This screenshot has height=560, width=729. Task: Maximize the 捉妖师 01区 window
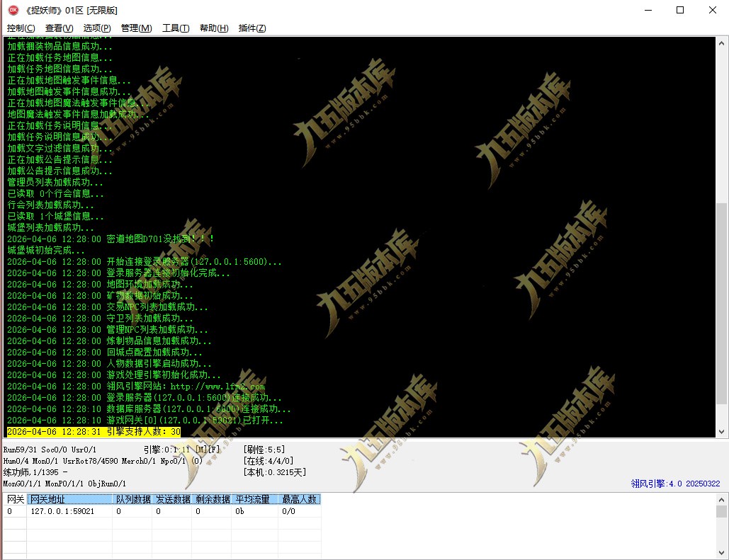pos(679,10)
